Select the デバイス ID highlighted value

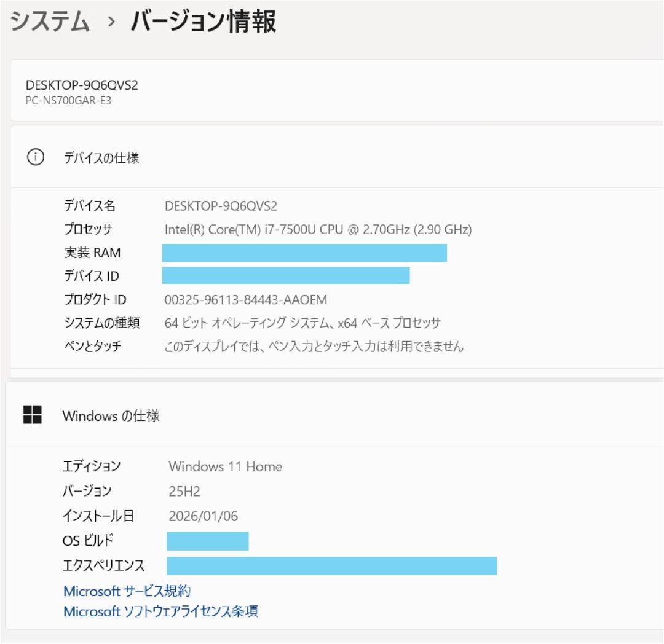(285, 276)
